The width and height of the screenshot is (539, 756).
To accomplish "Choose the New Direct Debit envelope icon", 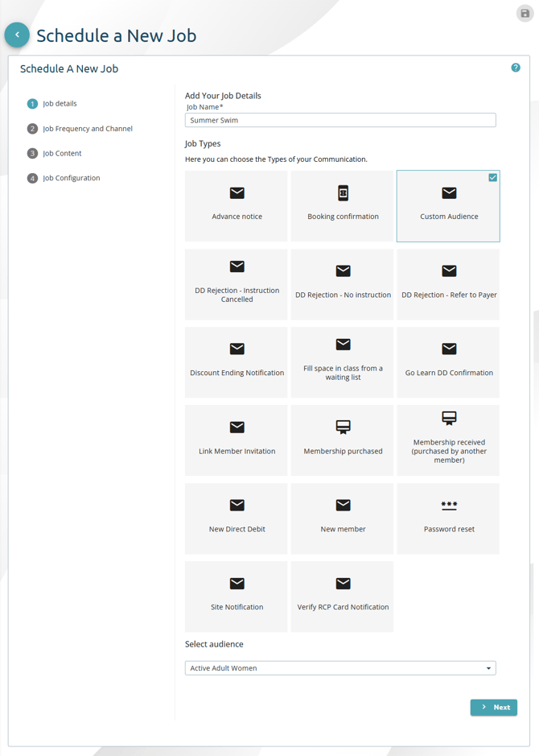I will coord(237,505).
